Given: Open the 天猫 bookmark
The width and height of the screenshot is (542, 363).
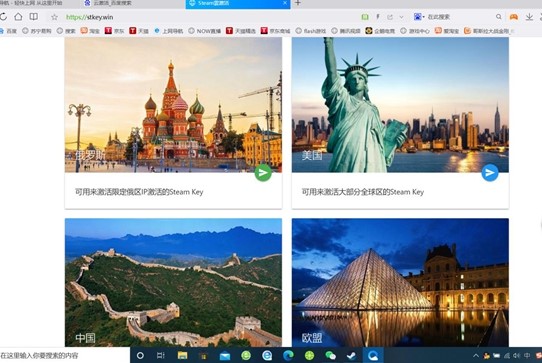Looking at the screenshot, I should click(x=139, y=31).
